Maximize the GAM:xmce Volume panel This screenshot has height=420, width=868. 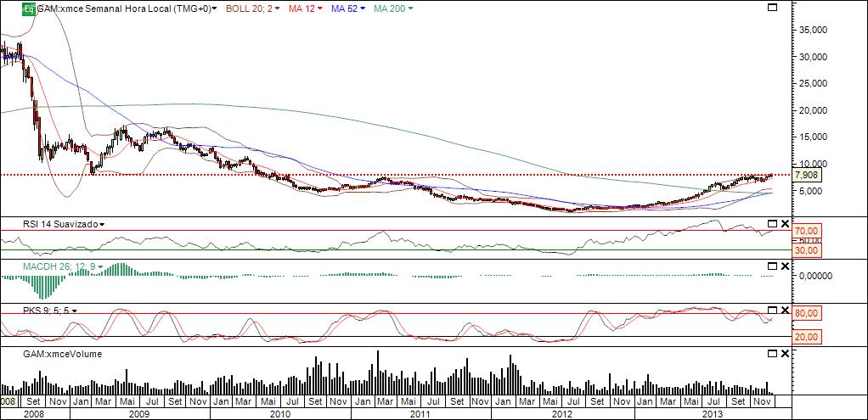click(772, 353)
